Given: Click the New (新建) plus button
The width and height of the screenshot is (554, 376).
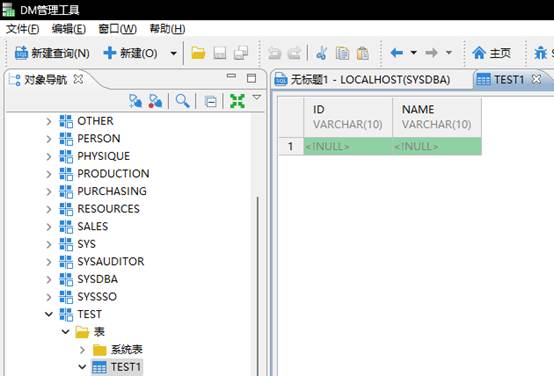Looking at the screenshot, I should [130, 53].
